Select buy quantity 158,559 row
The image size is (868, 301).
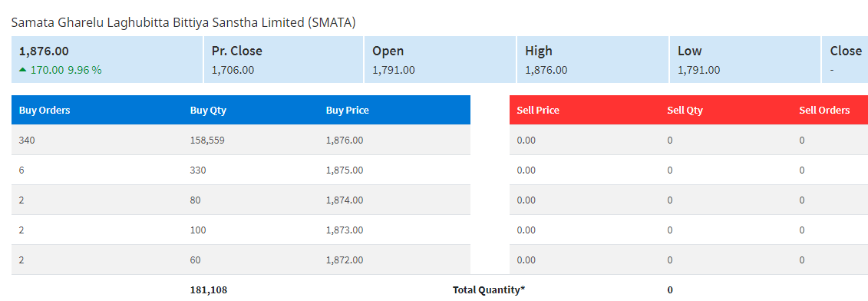pyautogui.click(x=241, y=140)
